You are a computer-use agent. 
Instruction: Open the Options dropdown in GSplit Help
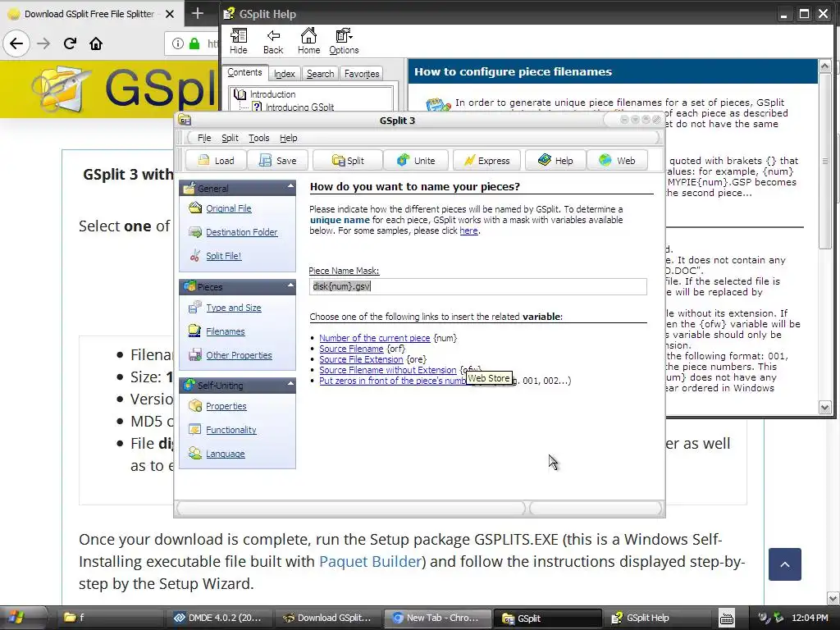tap(344, 41)
